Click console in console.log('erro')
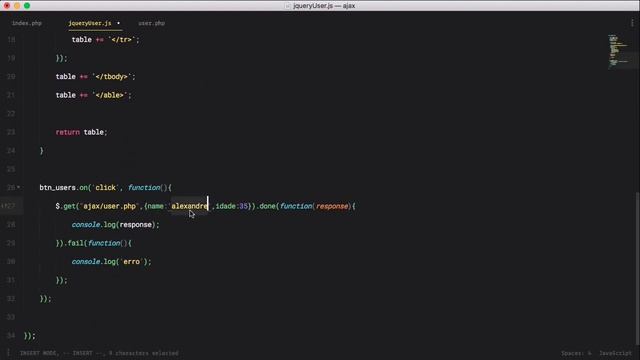 (86, 262)
